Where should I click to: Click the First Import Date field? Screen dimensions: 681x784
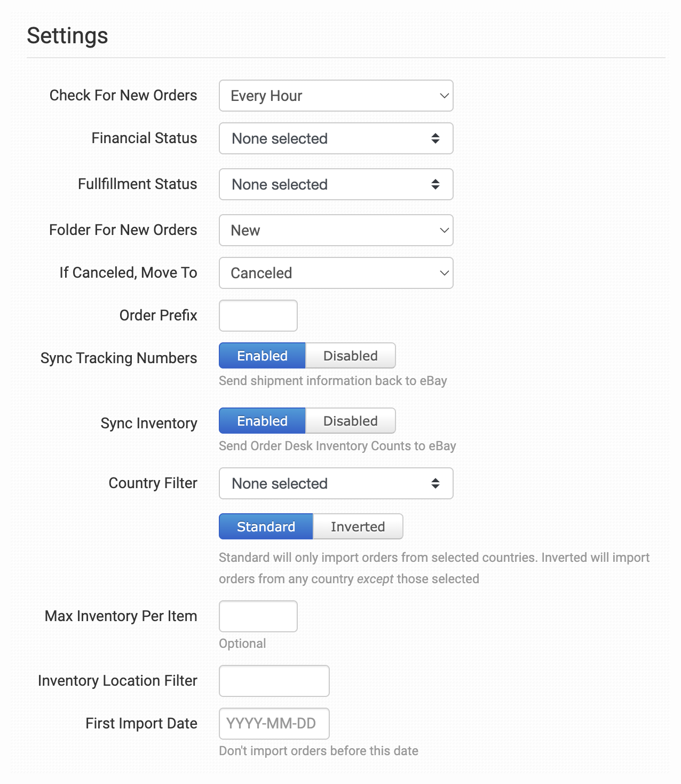point(274,724)
